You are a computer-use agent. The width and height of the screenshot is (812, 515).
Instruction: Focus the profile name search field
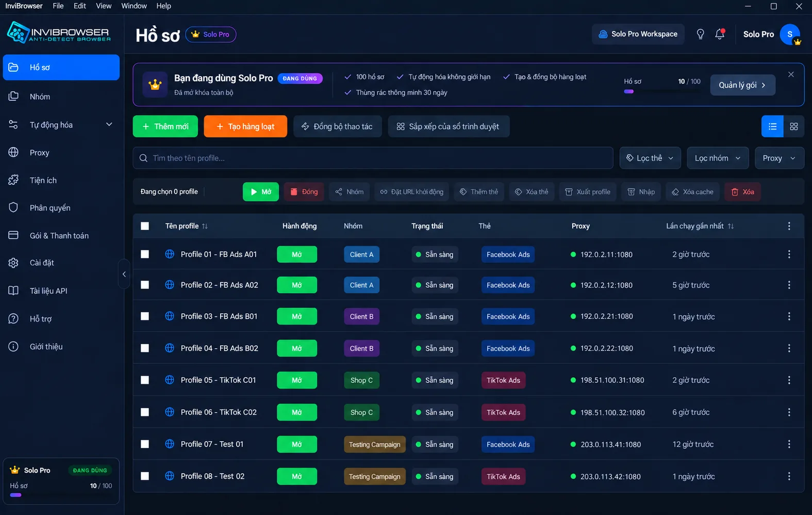pos(373,158)
